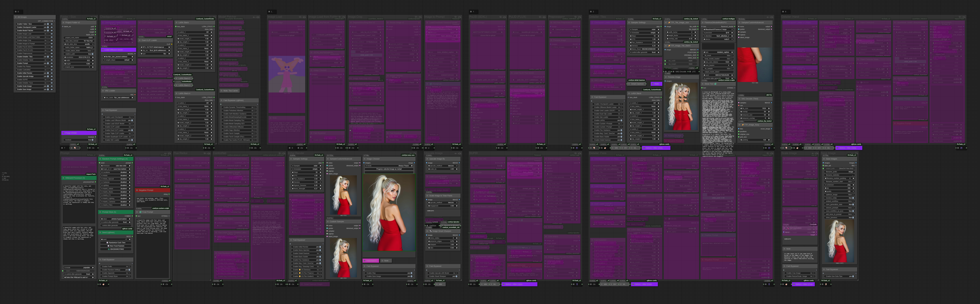The image size is (980, 304).
Task: Collapse the VAE Decode (Tiled) node dot
Action: coord(740,99)
